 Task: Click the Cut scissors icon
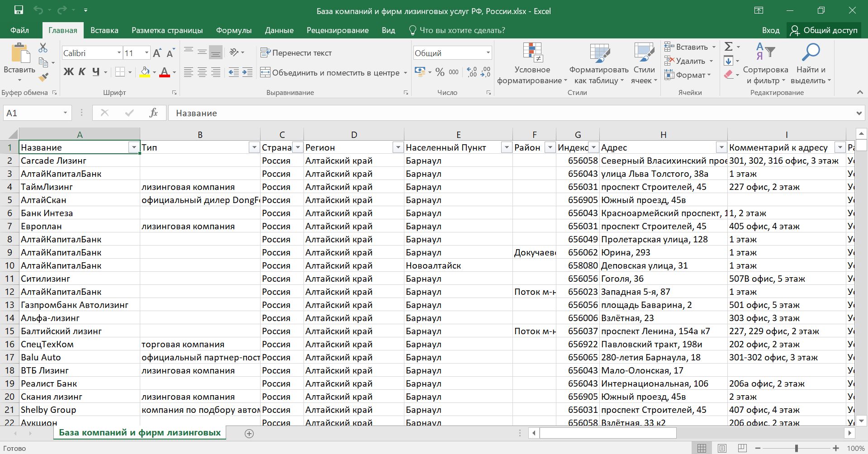click(43, 47)
